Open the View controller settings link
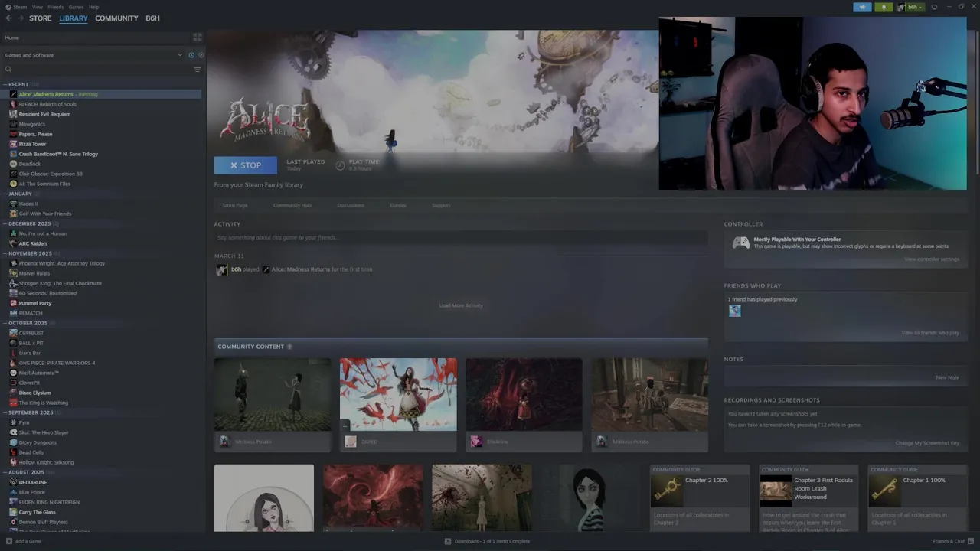 [932, 259]
